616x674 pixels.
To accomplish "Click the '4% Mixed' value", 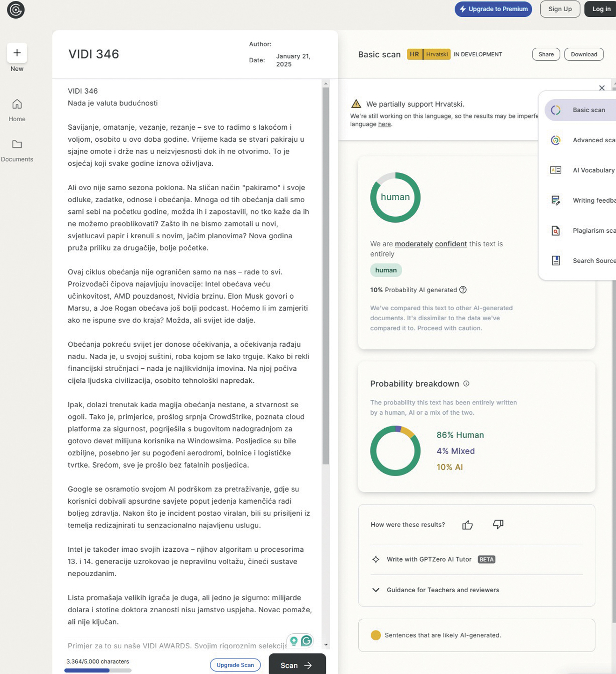I will pyautogui.click(x=456, y=451).
